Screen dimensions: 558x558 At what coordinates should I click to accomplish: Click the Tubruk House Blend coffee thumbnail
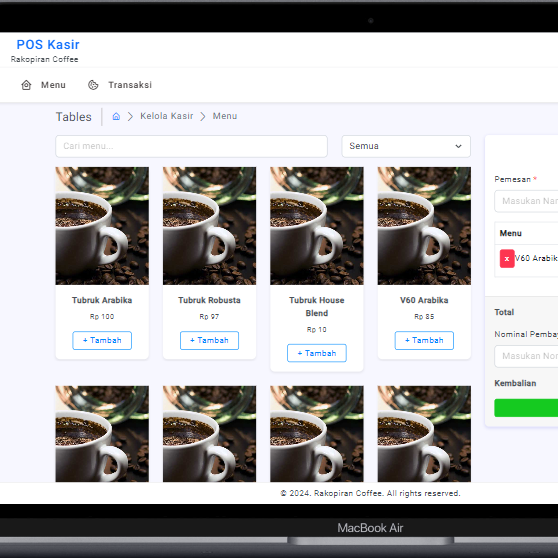click(x=317, y=226)
